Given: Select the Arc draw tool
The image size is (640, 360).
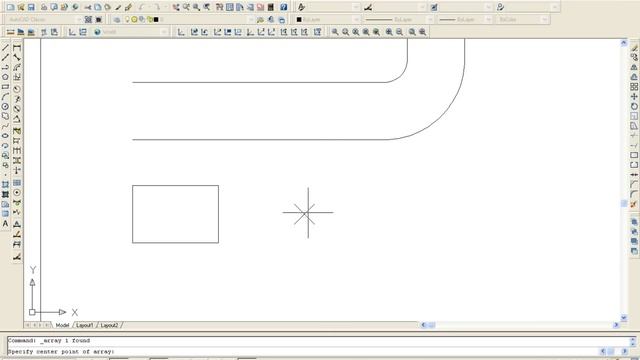Looking at the screenshot, I should point(5,97).
